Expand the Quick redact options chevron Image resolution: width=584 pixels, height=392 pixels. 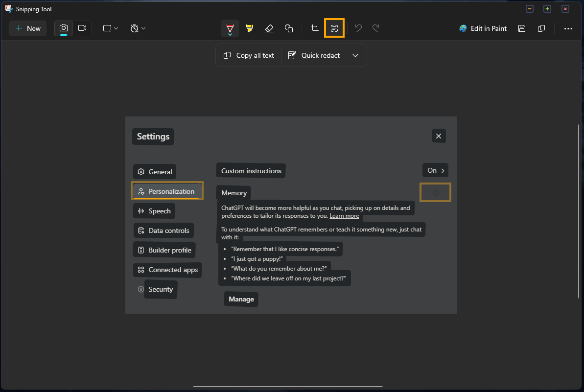click(x=355, y=55)
